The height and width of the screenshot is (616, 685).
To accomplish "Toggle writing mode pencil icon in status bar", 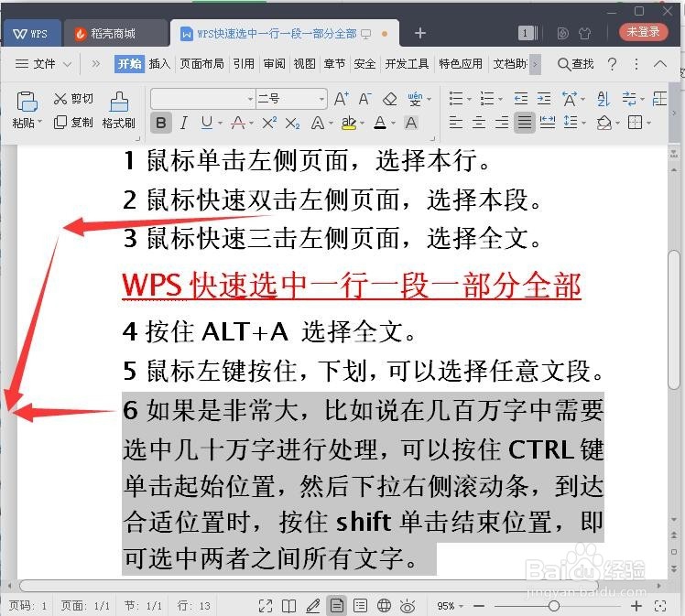I will click(313, 606).
